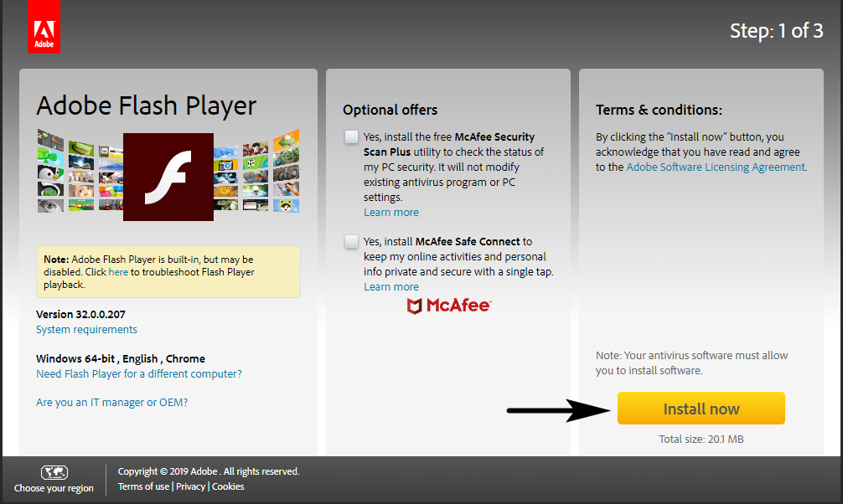This screenshot has width=843, height=504.
Task: Open Terms of use in footer
Action: tap(143, 486)
